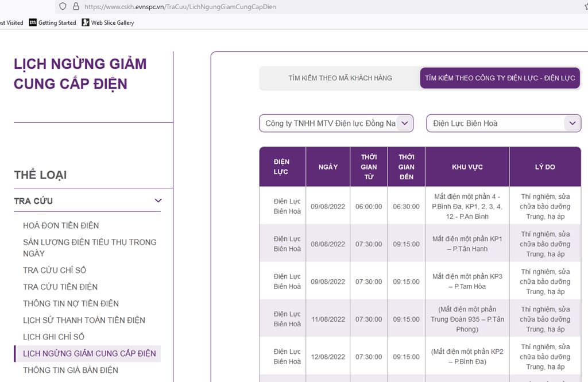Viewport: 588px width, 382px height.
Task: Click the Thời gian đến column header
Action: pos(406,167)
